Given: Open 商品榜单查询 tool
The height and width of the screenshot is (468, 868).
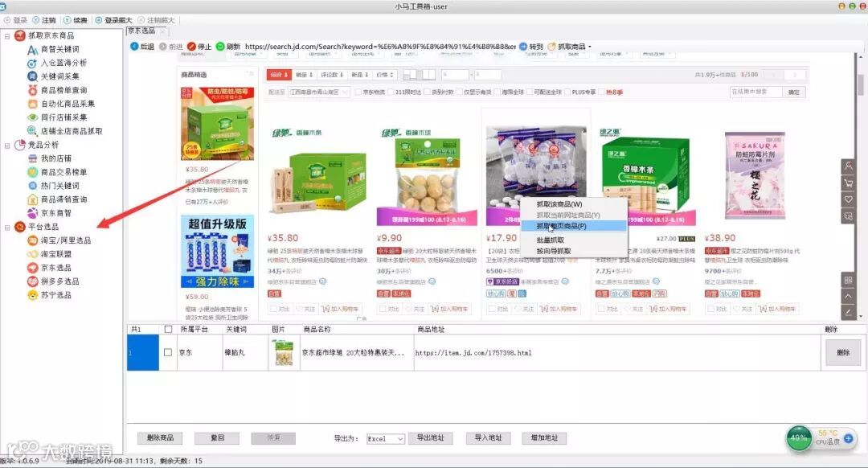Looking at the screenshot, I should click(x=63, y=90).
